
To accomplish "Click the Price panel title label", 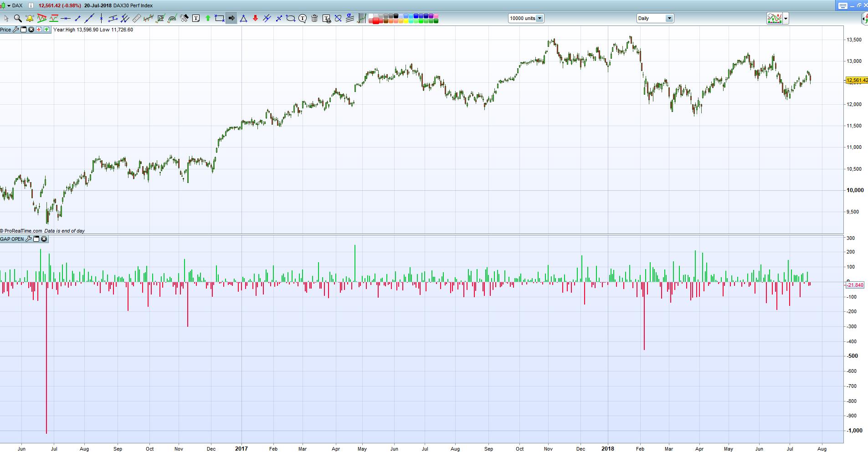I will [x=5, y=30].
